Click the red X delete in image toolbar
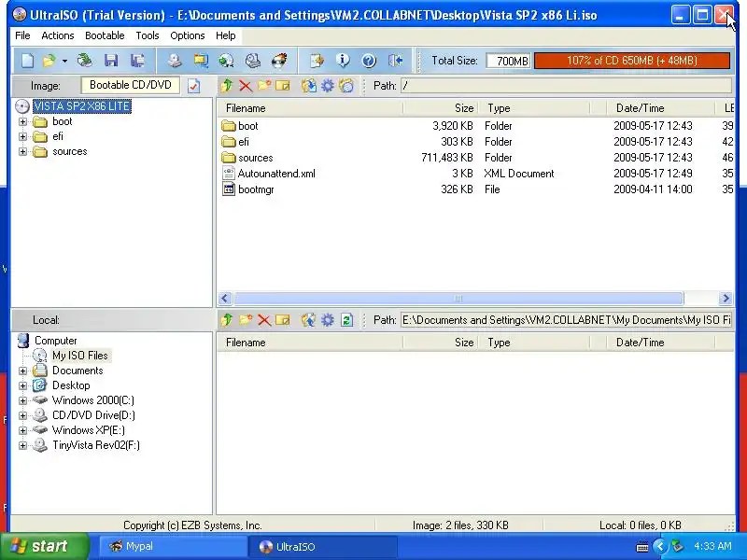The height and width of the screenshot is (560, 747). click(246, 86)
